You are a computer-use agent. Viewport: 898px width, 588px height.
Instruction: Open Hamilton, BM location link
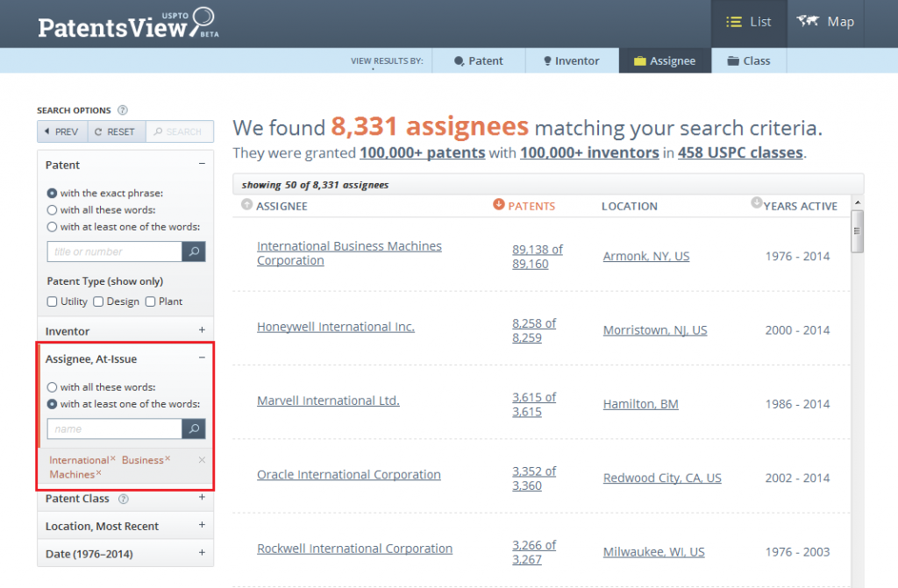tap(640, 404)
